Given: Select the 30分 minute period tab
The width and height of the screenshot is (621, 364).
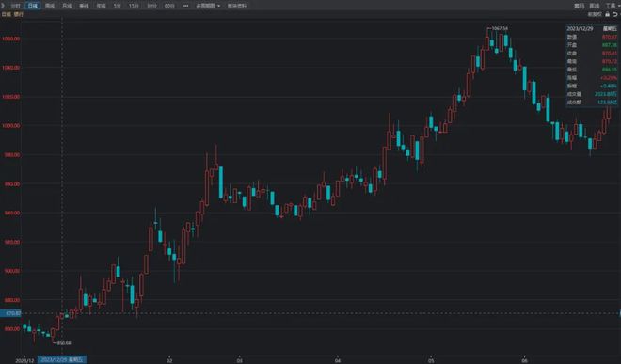Looking at the screenshot, I should 151,6.
